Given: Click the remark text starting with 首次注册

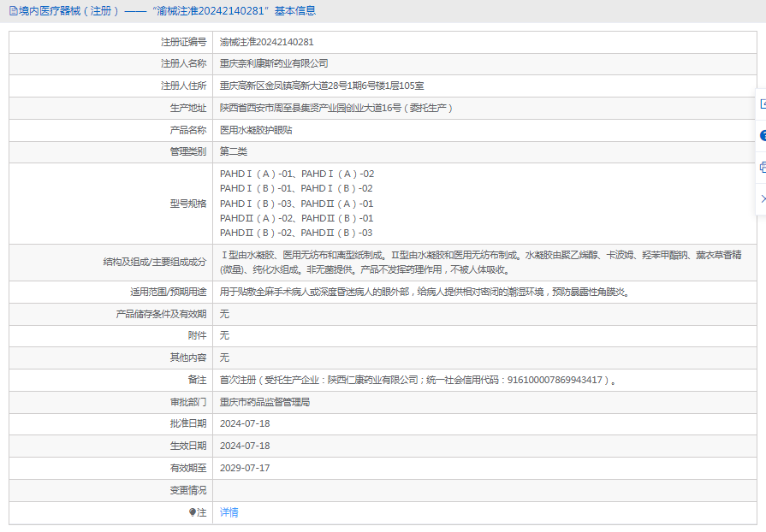Looking at the screenshot, I should (417, 380).
